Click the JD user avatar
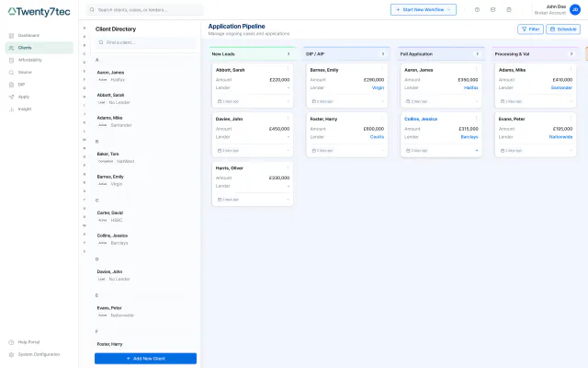588x368 pixels. click(x=575, y=10)
